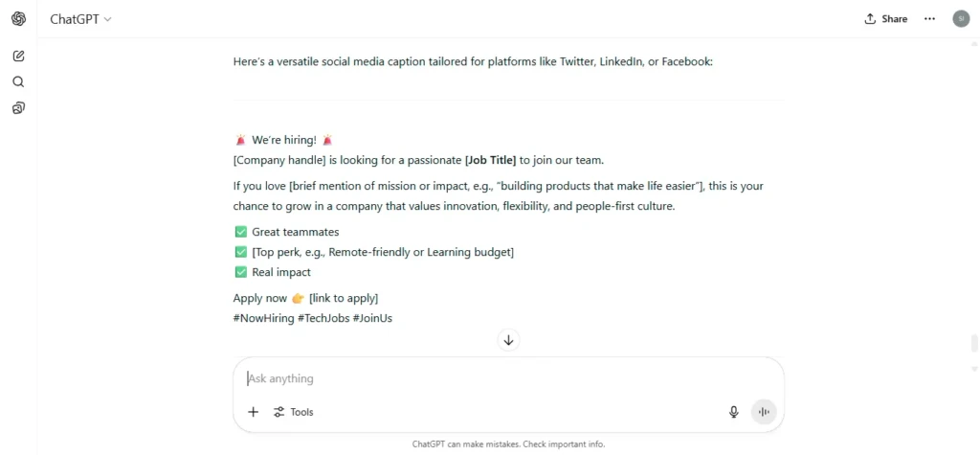Jump to latest message with down-arrow button
Viewport: 980px width, 455px height.
tap(509, 340)
